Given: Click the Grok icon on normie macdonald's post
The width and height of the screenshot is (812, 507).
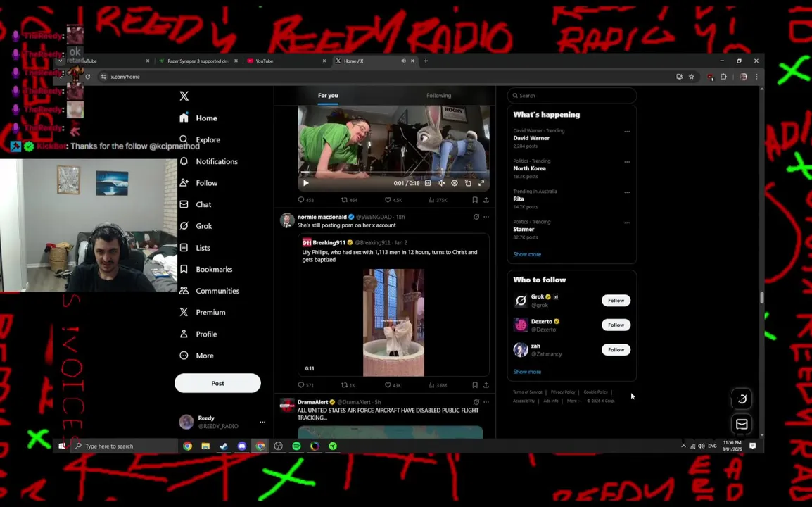Looking at the screenshot, I should pos(476,217).
